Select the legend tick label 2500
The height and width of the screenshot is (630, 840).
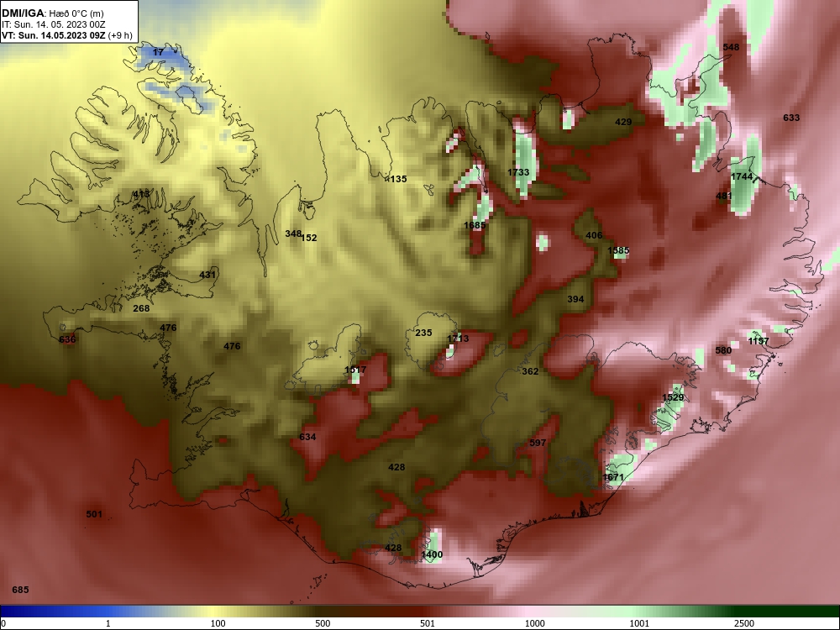(744, 623)
